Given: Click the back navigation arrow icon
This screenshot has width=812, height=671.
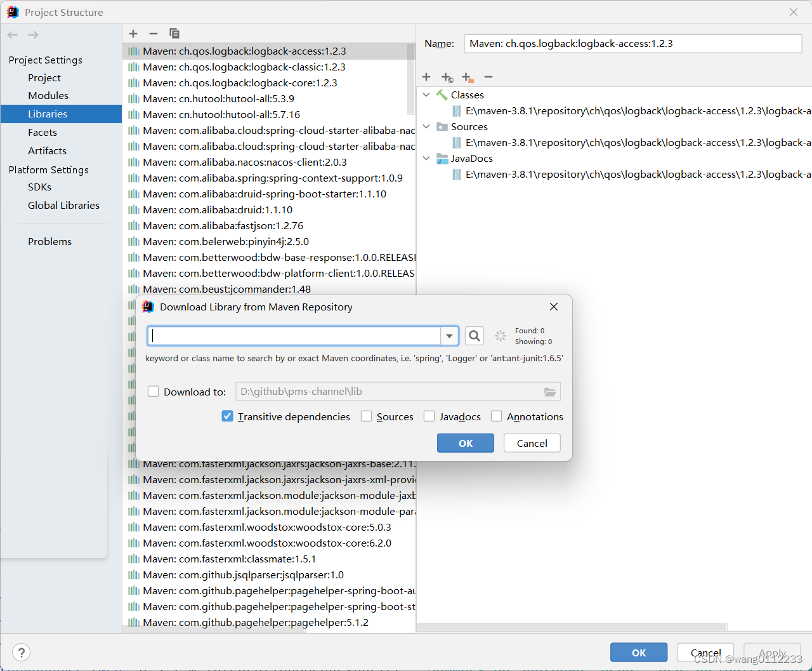Looking at the screenshot, I should coord(11,35).
